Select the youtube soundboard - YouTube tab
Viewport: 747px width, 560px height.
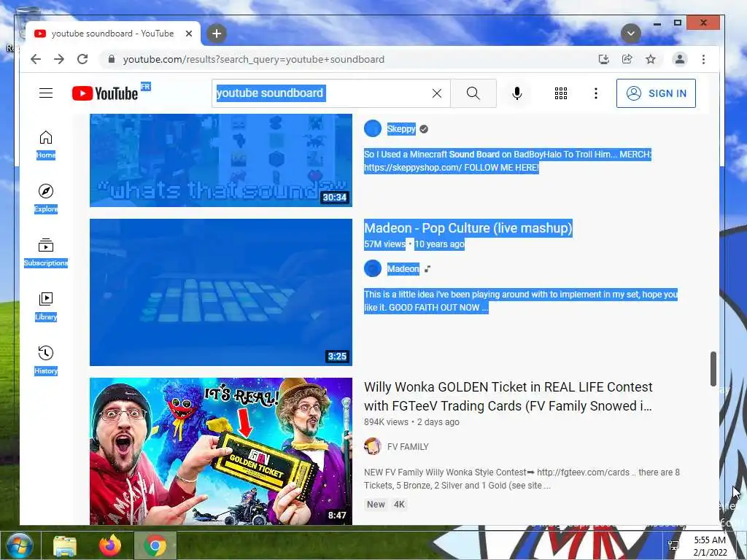(113, 34)
